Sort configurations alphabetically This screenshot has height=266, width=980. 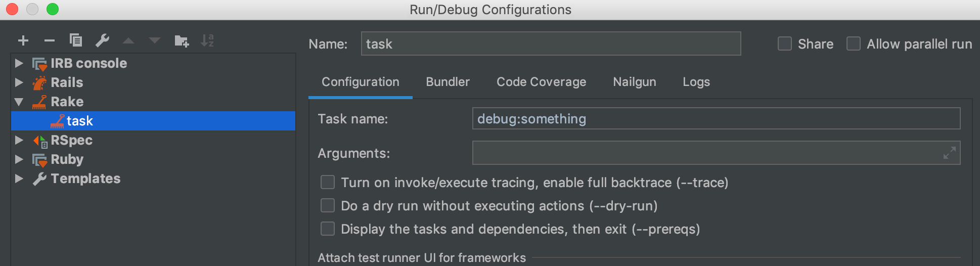[207, 40]
